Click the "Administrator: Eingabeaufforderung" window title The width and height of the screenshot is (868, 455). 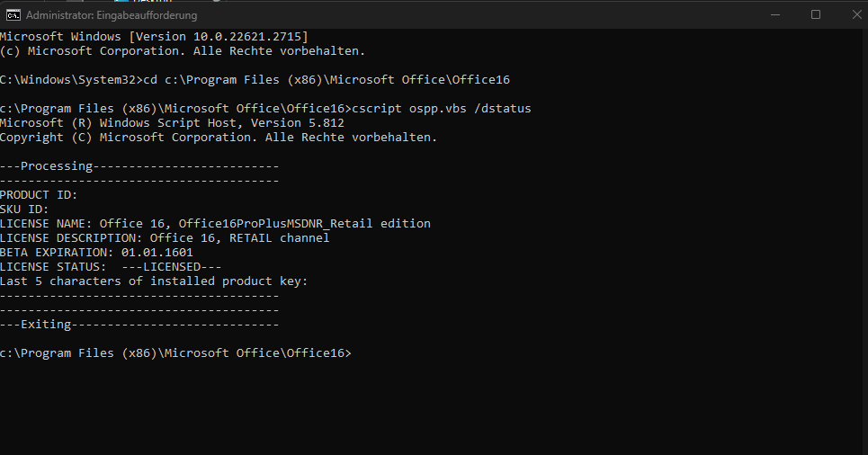pos(112,15)
